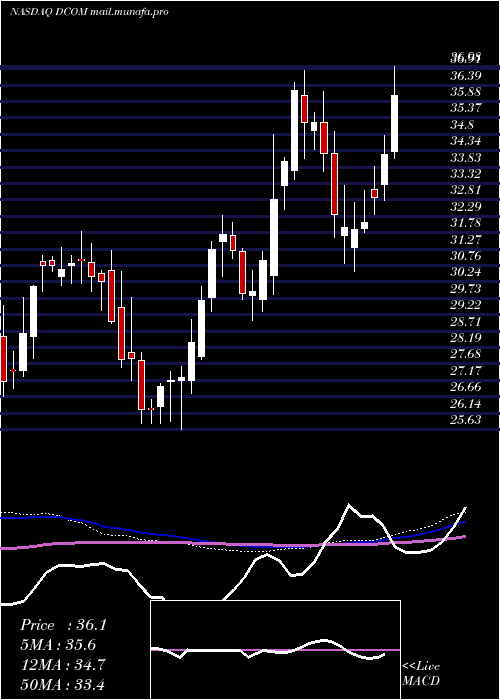This screenshot has width=500, height=700.
Task: Select the 31.27 price axis label
Action: (466, 239)
